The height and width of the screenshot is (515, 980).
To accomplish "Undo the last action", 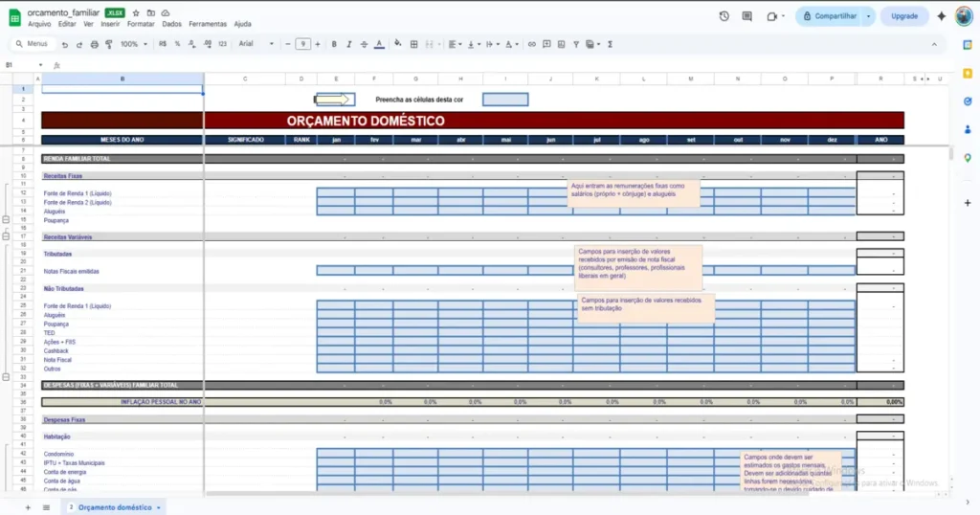I will tap(64, 44).
